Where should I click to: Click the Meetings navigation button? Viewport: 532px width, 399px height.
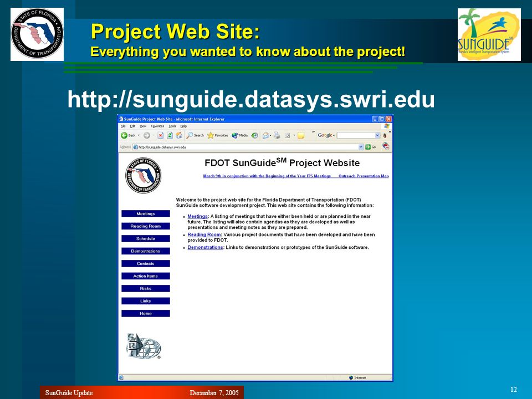tap(146, 214)
